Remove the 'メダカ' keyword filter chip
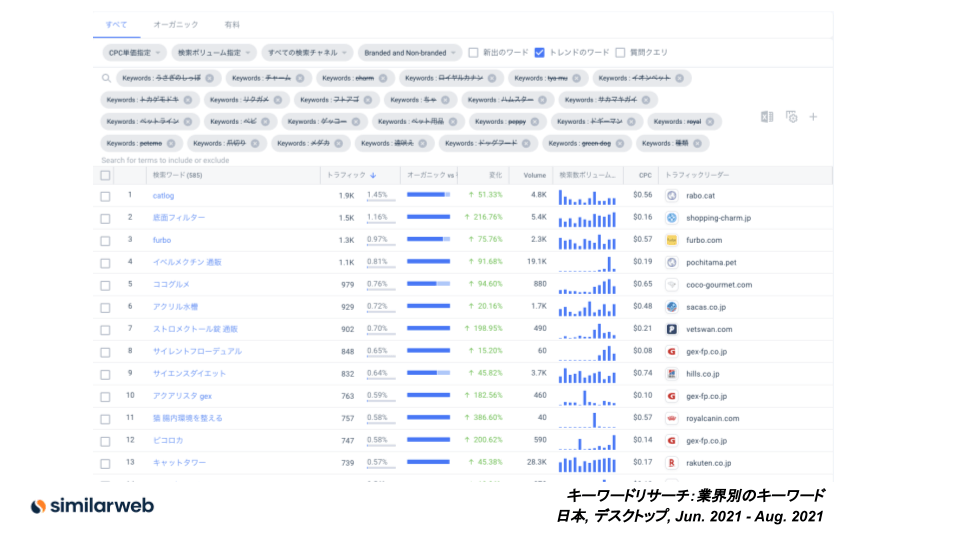The width and height of the screenshot is (960, 540). pyautogui.click(x=339, y=143)
